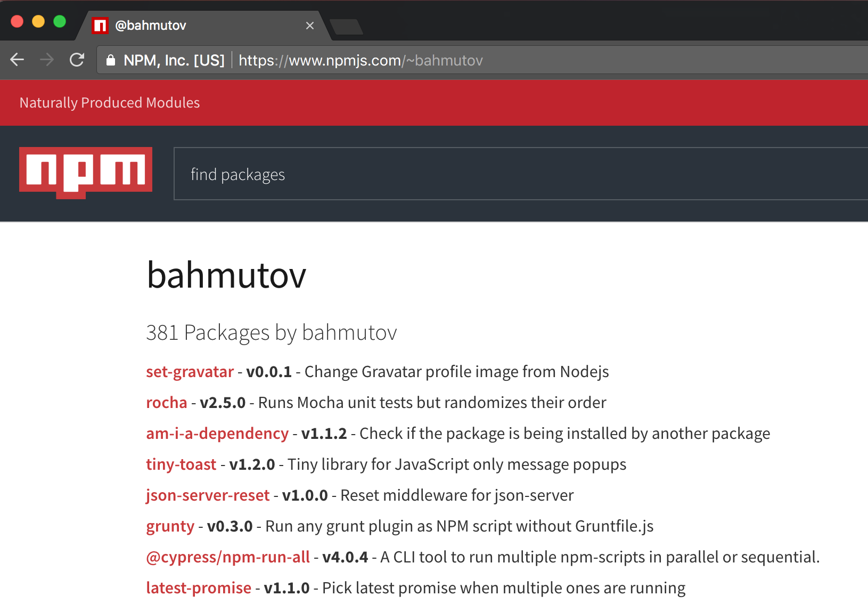Open the am-i-a-dependency package link
Screen dimensions: 868x604
(x=217, y=434)
